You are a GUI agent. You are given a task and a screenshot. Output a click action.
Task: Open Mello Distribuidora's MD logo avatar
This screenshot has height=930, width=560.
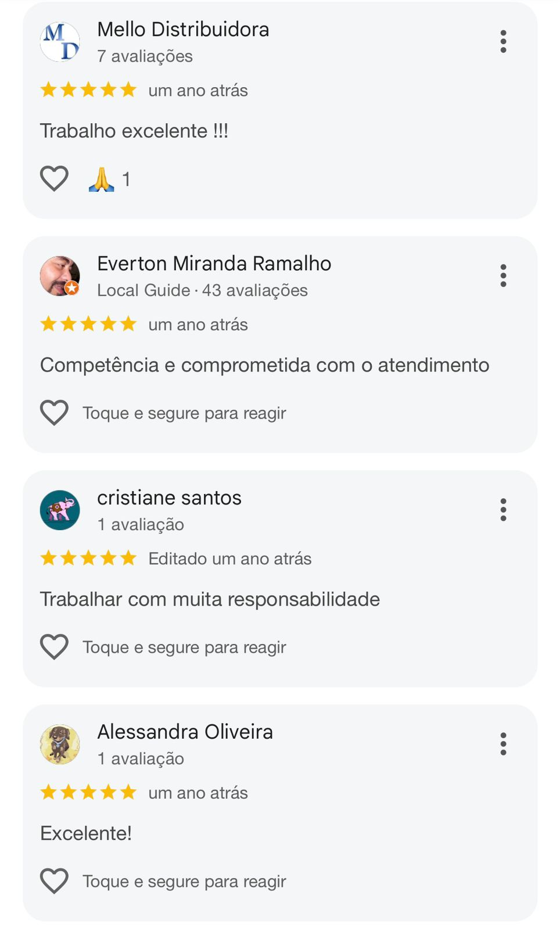(x=60, y=42)
